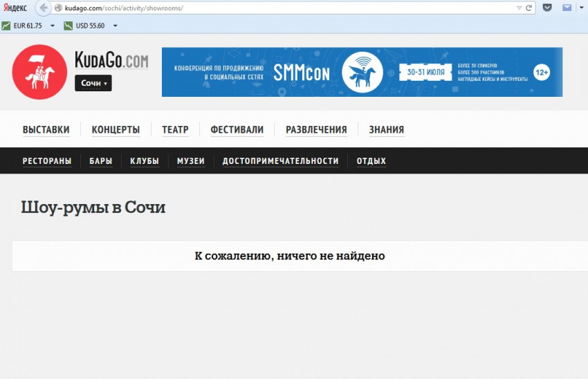Click the EUR exchange rate chart icon
Viewport: 588px width, 379px height.
click(6, 26)
